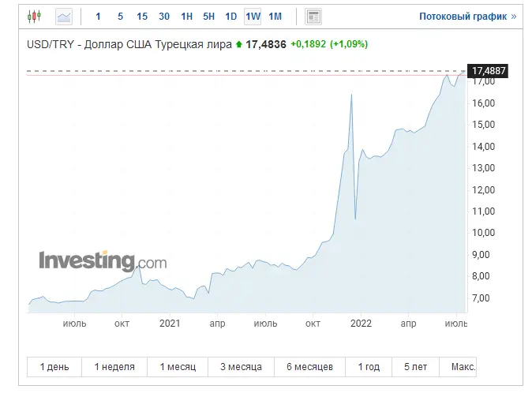This screenshot has height=393, width=532.
Task: Show the 5 лет range
Action: [416, 366]
